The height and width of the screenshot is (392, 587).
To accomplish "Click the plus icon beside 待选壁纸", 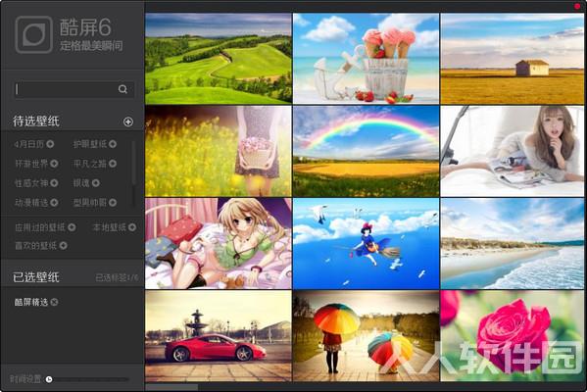I will tap(128, 122).
